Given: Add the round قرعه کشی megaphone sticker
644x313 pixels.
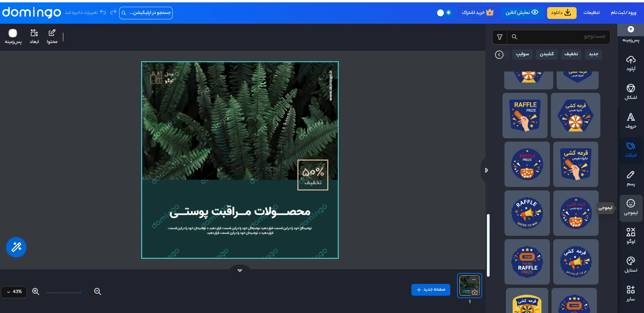Looking at the screenshot, I should (576, 262).
